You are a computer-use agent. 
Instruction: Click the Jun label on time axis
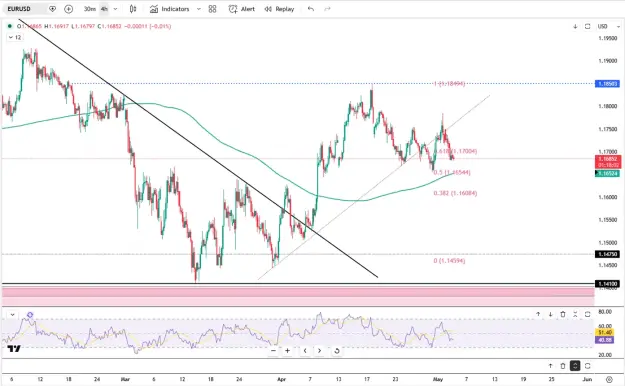[587, 379]
